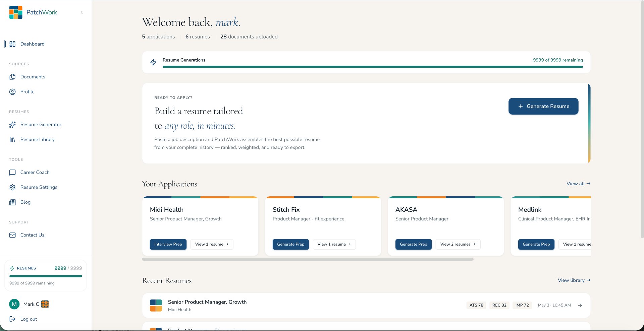Screen dimensions: 644x331
Task: Click the Resume Generator sparkle icon
Action: click(x=12, y=125)
